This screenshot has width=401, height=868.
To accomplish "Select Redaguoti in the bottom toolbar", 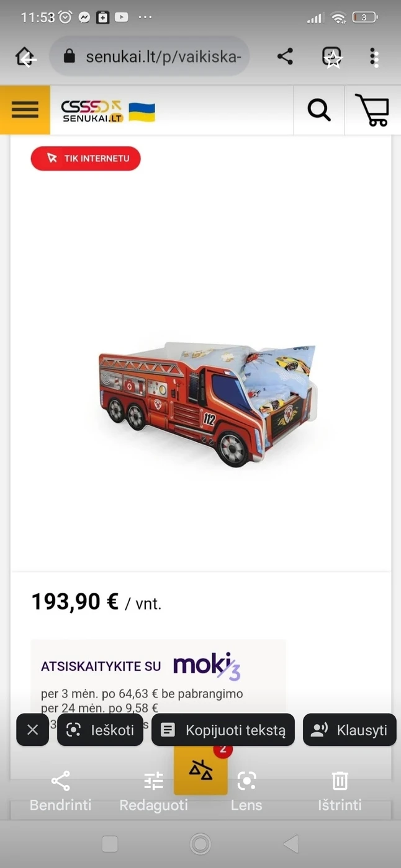I will pos(153,791).
